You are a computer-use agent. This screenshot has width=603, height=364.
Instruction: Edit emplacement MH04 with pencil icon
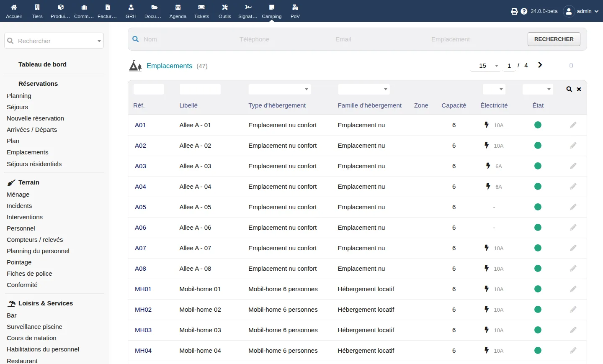coord(573,351)
